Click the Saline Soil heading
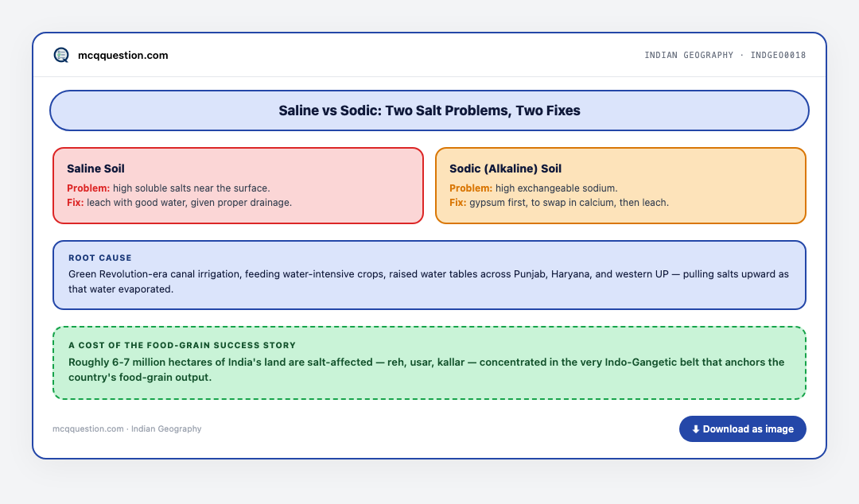Screen dimensions: 859x504 click(96, 169)
